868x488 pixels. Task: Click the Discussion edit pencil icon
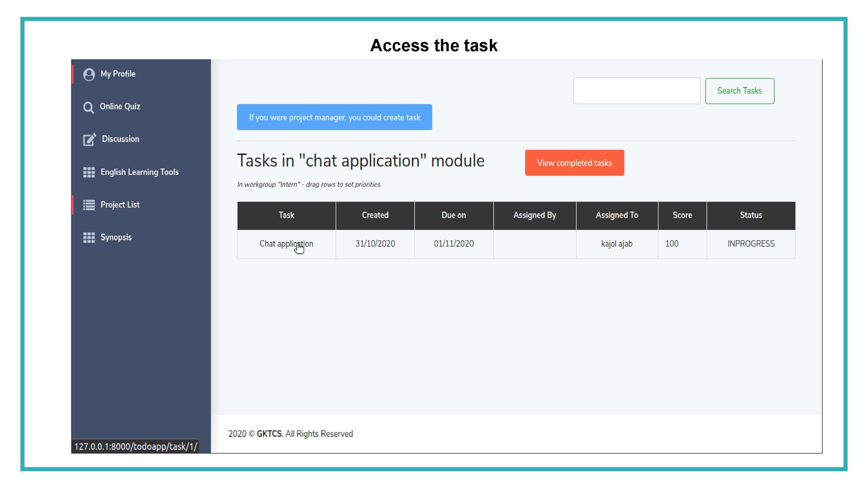[x=90, y=139]
